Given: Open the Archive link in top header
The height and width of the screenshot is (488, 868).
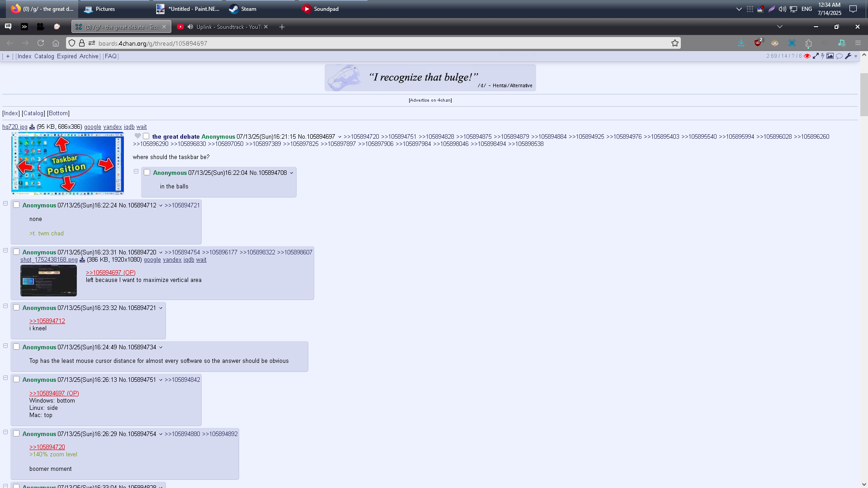Looking at the screenshot, I should click(x=89, y=56).
